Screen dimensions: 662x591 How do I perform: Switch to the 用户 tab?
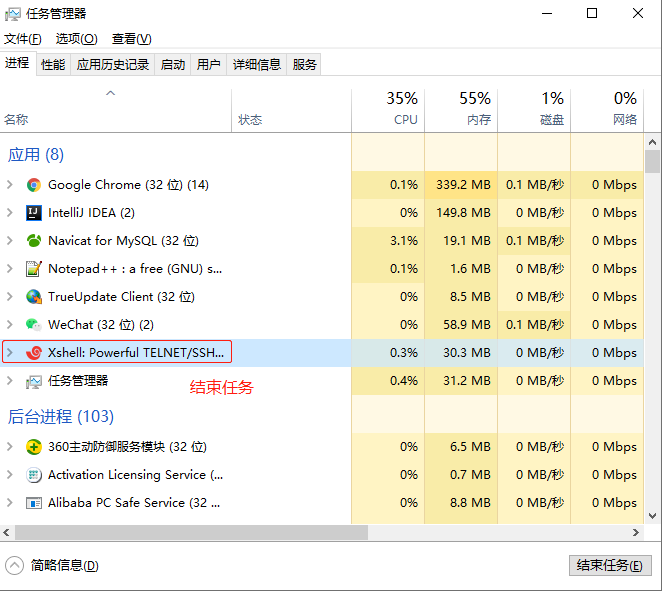tap(209, 65)
